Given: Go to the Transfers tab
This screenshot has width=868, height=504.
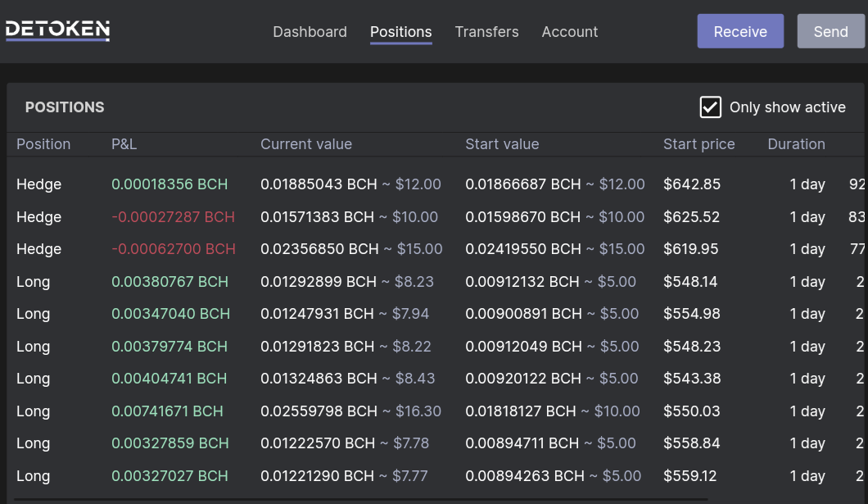Looking at the screenshot, I should point(486,32).
